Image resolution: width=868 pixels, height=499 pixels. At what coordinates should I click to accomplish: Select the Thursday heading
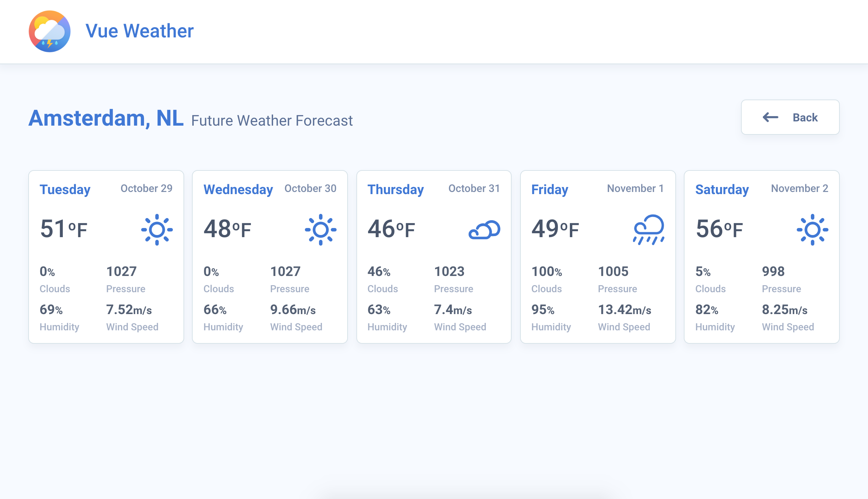click(x=396, y=190)
